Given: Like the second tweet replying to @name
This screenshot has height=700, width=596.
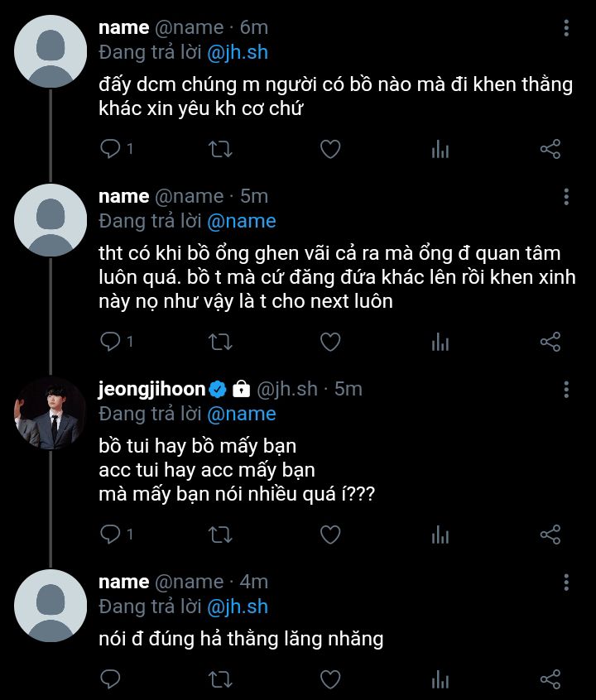Looking at the screenshot, I should 330,342.
